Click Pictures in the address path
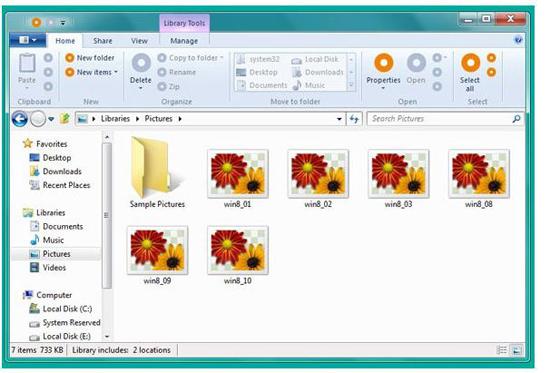Screen dimensions: 550x373 pos(159,119)
